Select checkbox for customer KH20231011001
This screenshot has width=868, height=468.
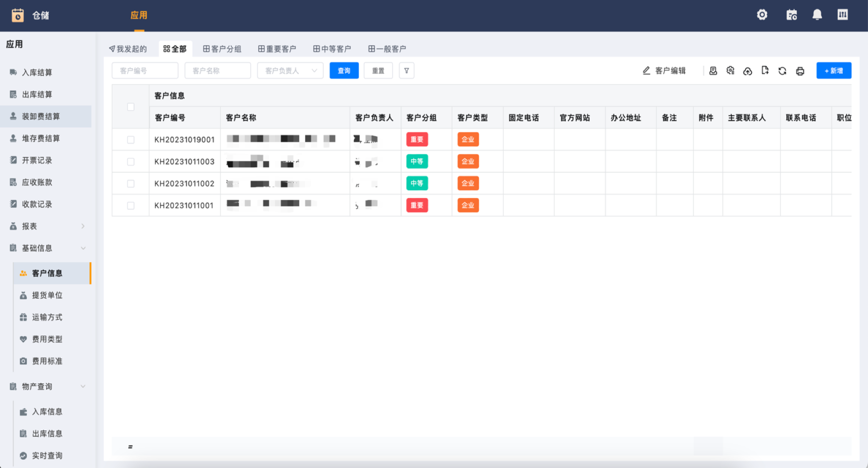[130, 205]
